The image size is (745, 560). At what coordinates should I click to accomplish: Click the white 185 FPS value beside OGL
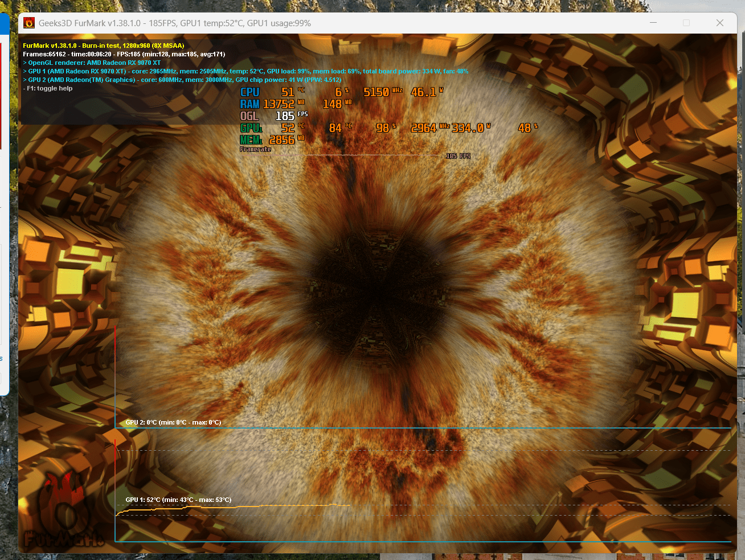[x=292, y=116]
